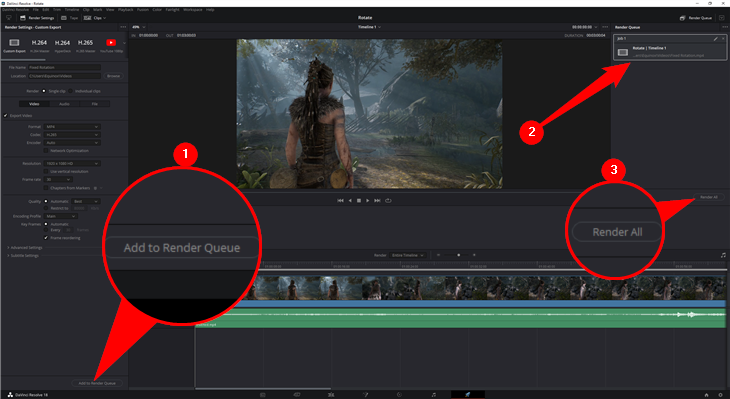Switch to the File settings tab
The image size is (730, 399).
click(95, 104)
